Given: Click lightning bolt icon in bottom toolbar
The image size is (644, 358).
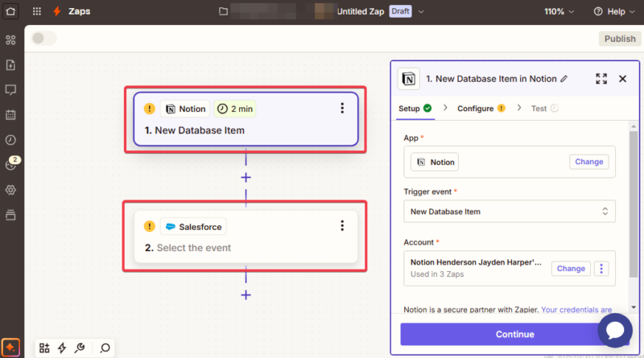Looking at the screenshot, I should pyautogui.click(x=62, y=348).
